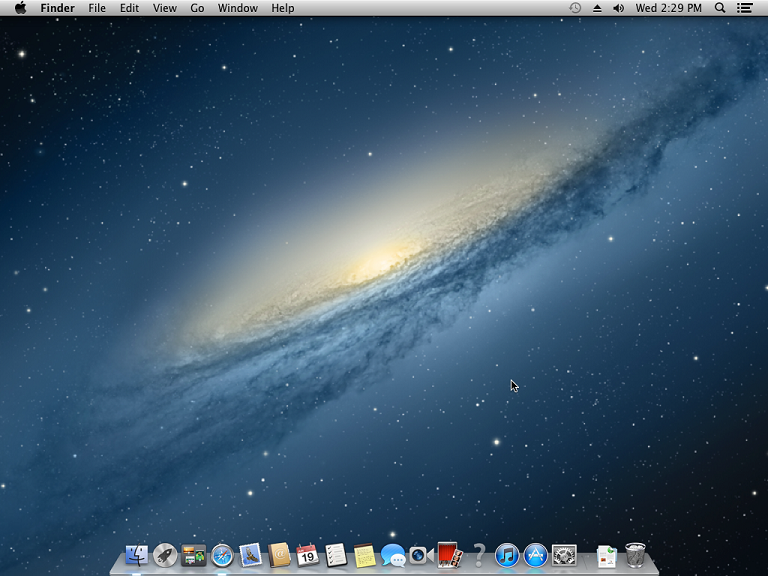
Task: Open the Apple menu
Action: click(x=20, y=8)
